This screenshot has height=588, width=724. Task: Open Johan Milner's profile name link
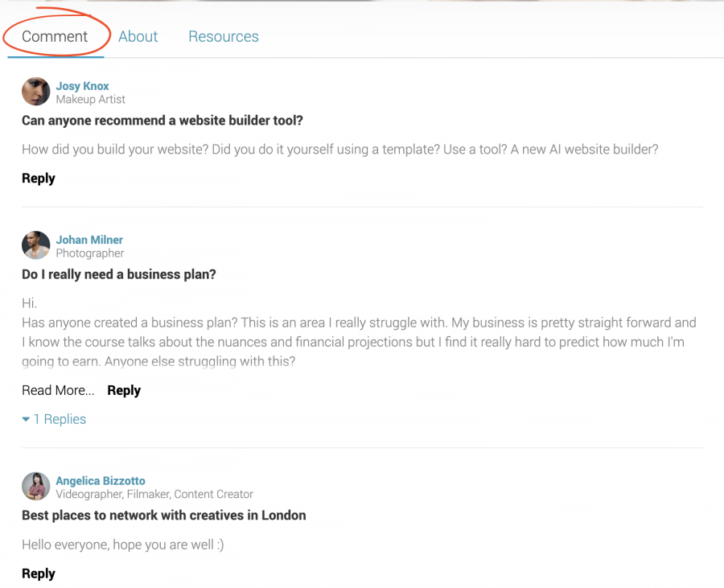[89, 240]
